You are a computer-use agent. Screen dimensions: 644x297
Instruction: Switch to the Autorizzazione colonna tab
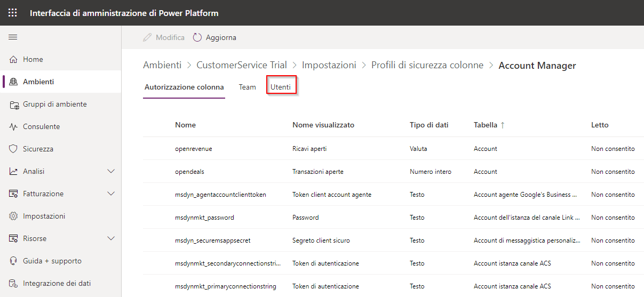[184, 87]
